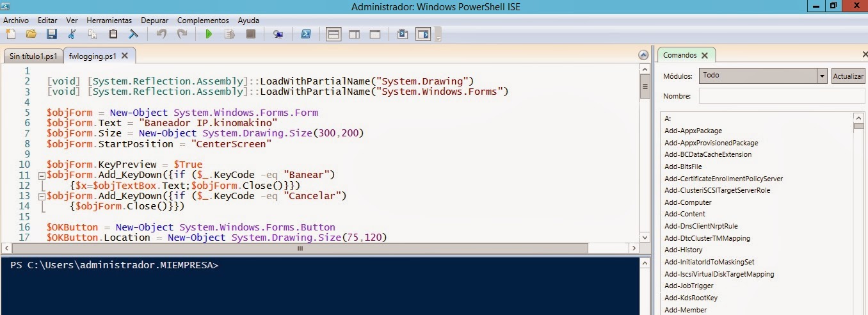Paste using the clipboard icon
The height and width of the screenshot is (315, 868).
(113, 34)
